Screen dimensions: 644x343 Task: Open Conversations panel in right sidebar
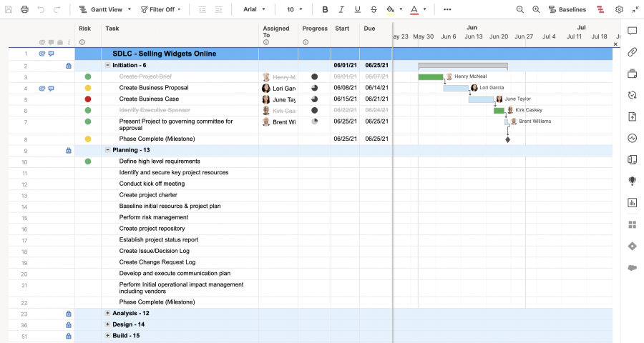tap(632, 31)
